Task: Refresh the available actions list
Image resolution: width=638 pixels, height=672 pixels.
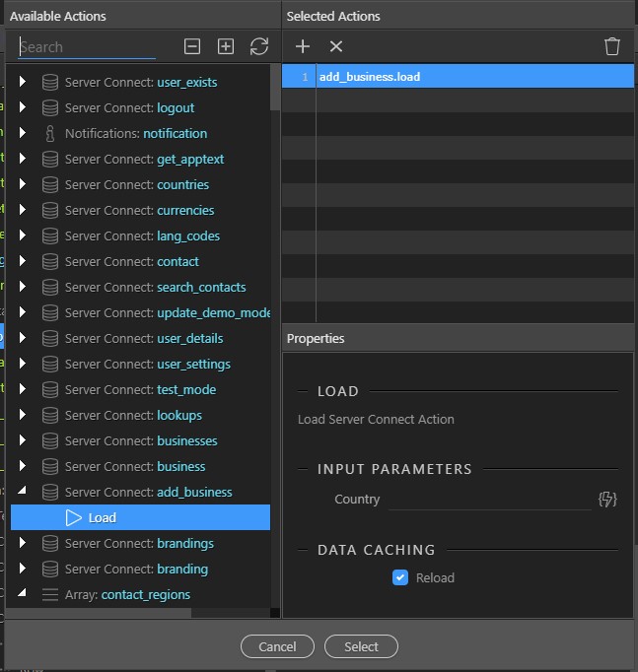Action: [x=259, y=46]
